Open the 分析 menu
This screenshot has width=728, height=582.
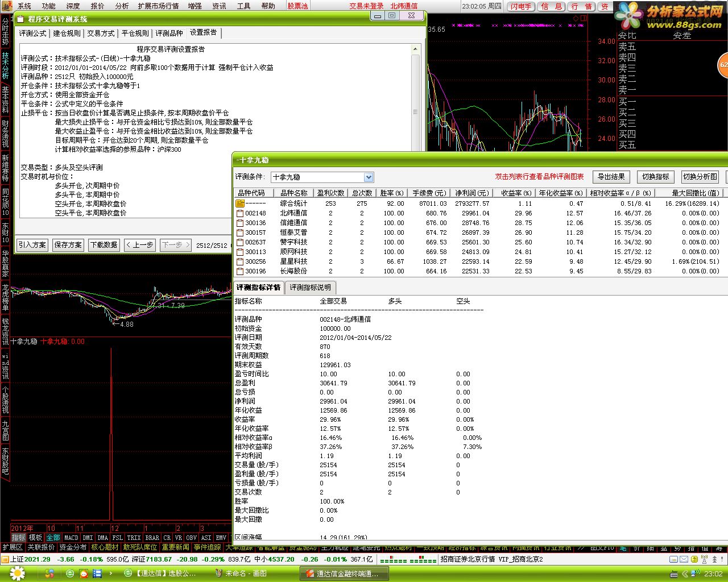[x=122, y=6]
